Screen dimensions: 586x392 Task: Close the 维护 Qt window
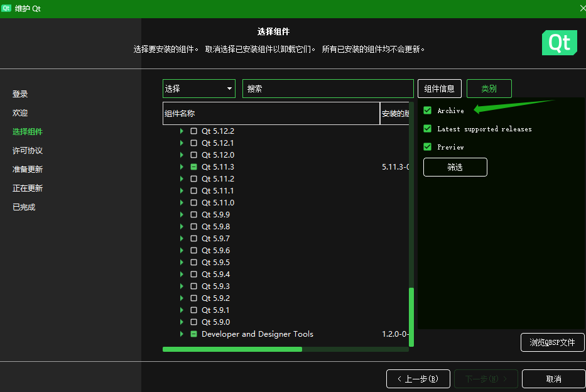[x=583, y=8]
